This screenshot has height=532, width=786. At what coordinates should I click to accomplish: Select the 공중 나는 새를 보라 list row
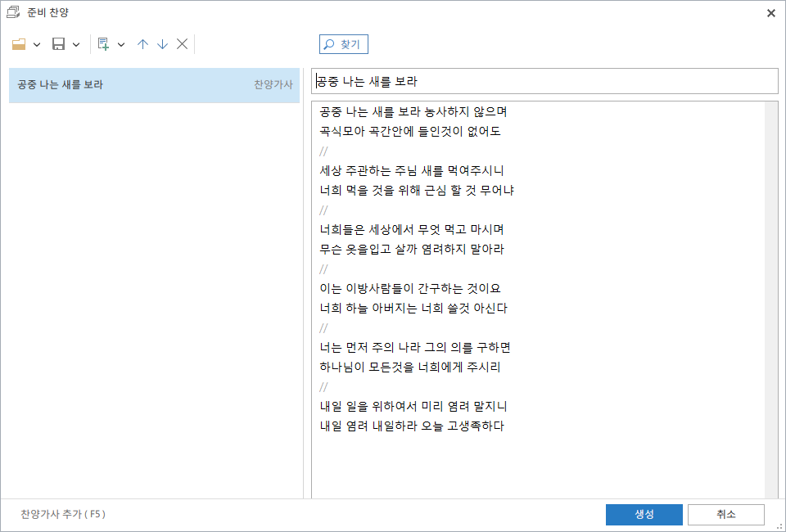click(x=155, y=85)
